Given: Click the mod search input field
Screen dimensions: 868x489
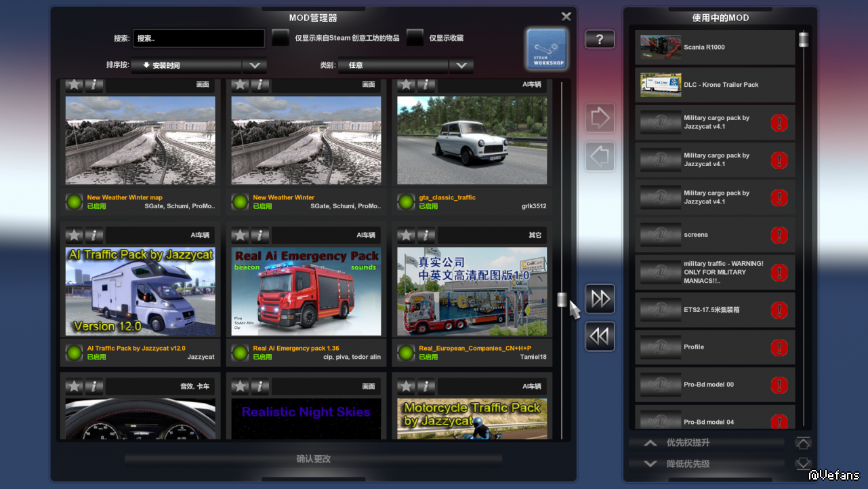Looking at the screenshot, I should pyautogui.click(x=199, y=39).
